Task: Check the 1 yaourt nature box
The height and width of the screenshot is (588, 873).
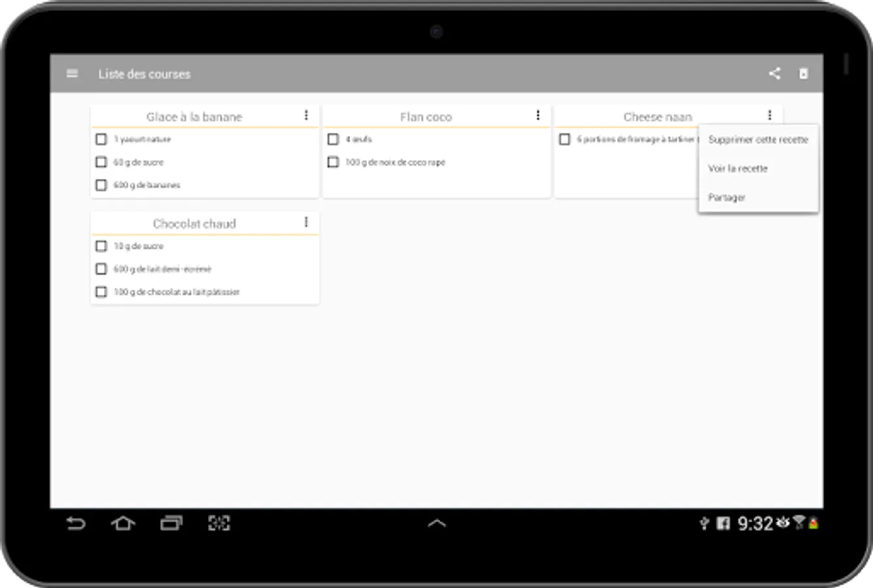Action: coord(101,139)
